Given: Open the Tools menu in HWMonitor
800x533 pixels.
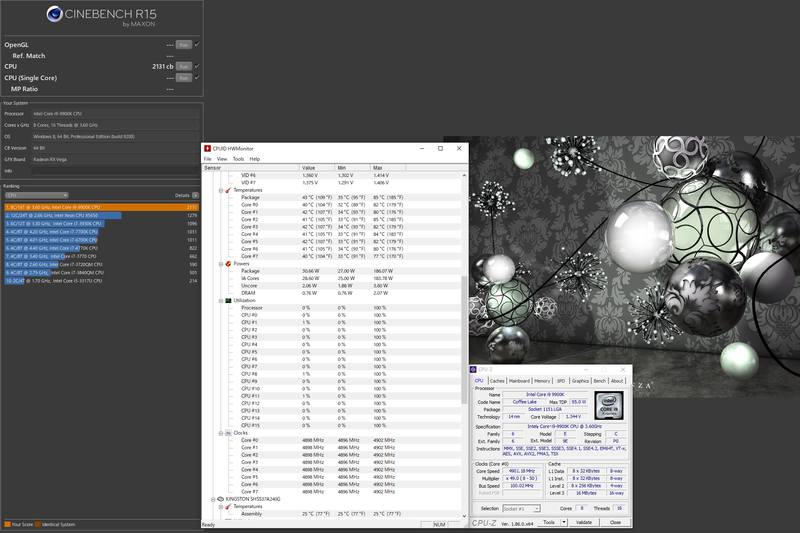Looking at the screenshot, I should (x=238, y=159).
